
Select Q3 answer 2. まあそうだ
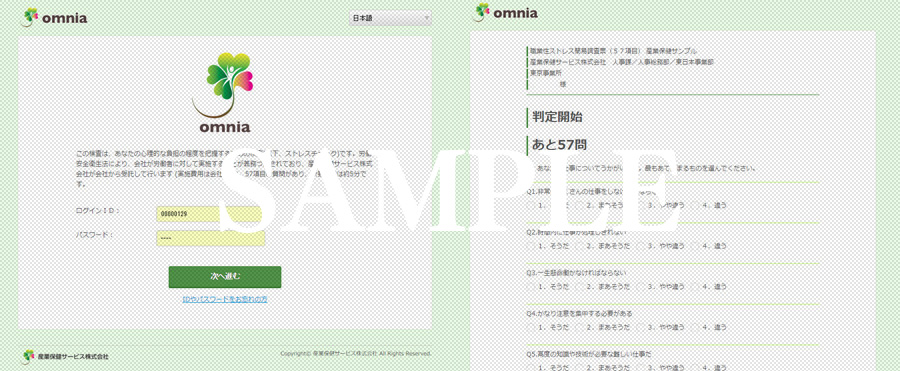click(x=603, y=287)
